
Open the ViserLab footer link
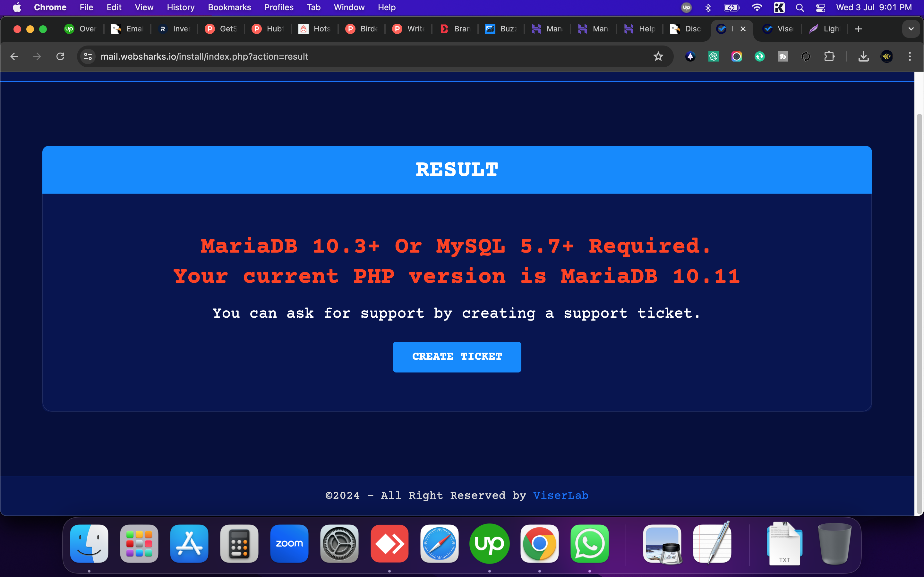point(560,495)
